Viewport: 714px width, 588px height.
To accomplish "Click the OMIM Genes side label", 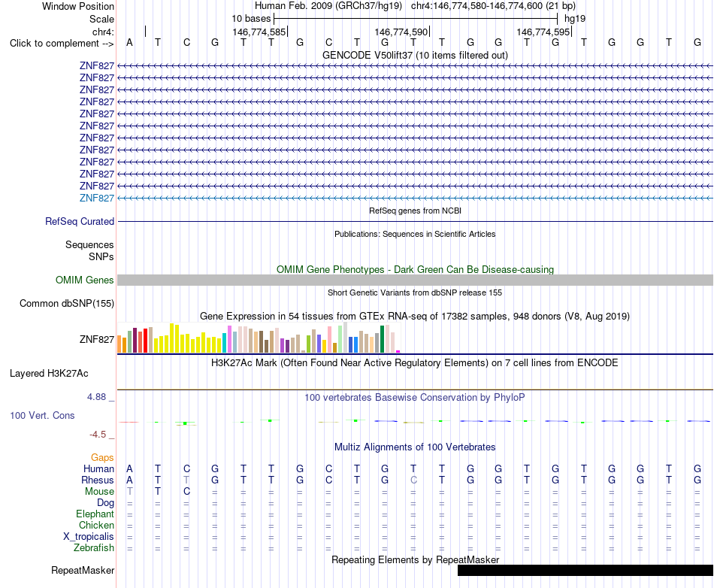I will pyautogui.click(x=85, y=280).
